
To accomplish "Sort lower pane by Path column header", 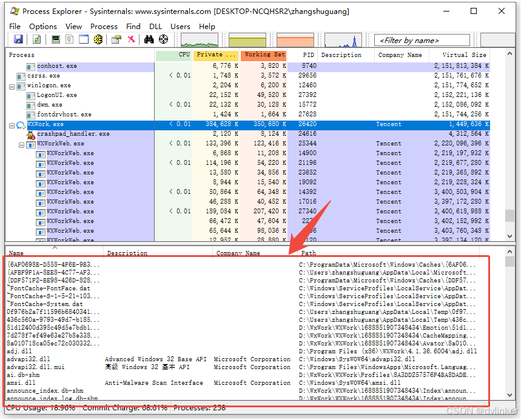I will coord(389,253).
